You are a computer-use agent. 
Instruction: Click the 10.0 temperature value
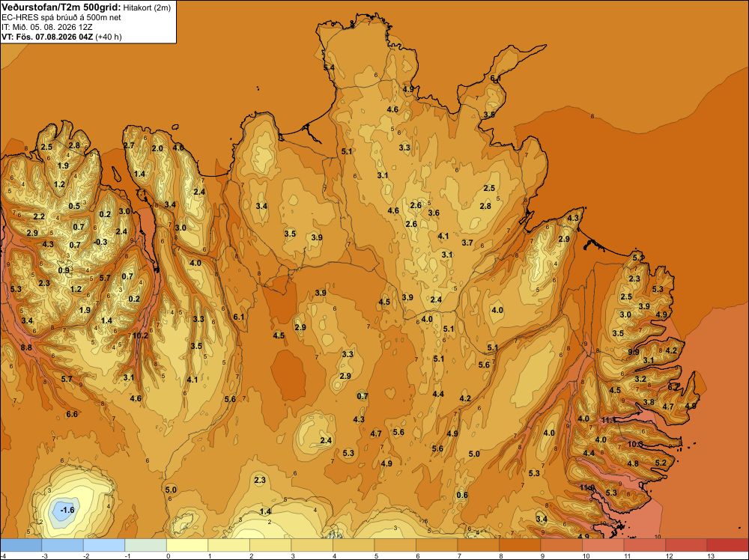(635, 444)
